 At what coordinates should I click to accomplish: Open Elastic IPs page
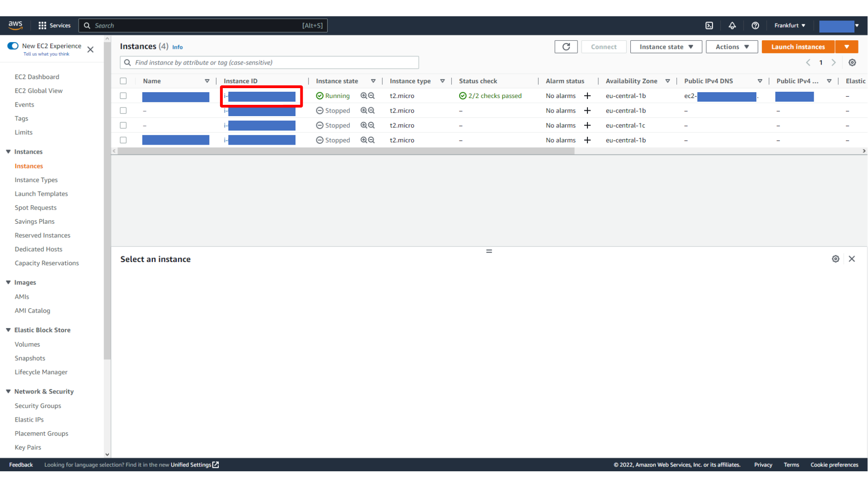pyautogui.click(x=29, y=420)
